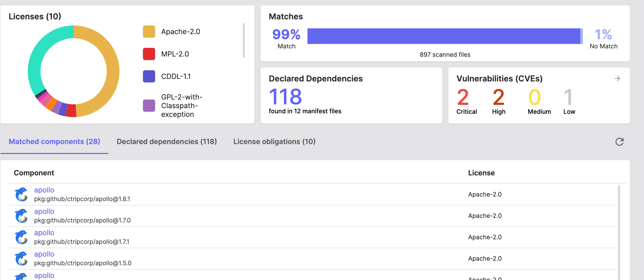The height and width of the screenshot is (280, 644).
Task: Open the apollo link for version 1.5.0
Action: (44, 254)
